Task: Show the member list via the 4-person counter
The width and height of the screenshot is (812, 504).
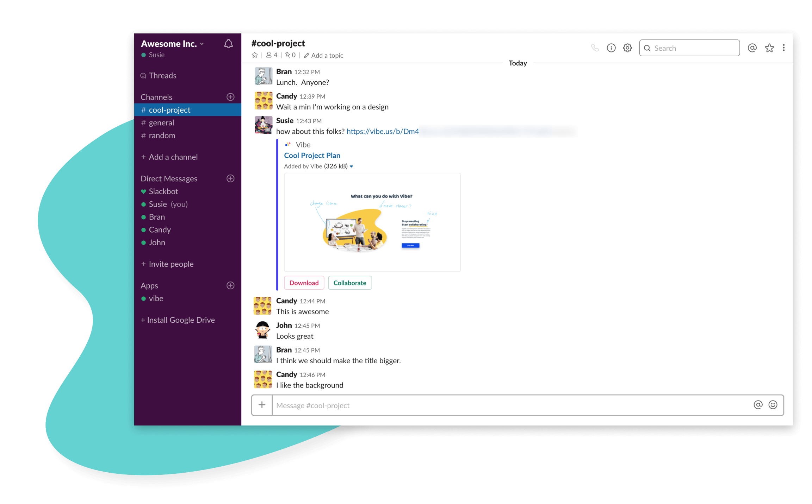Action: coord(271,55)
